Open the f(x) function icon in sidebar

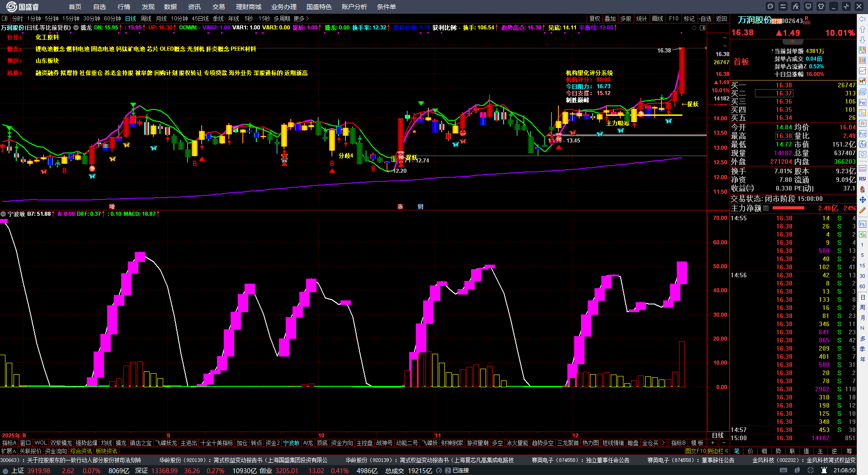863,144
